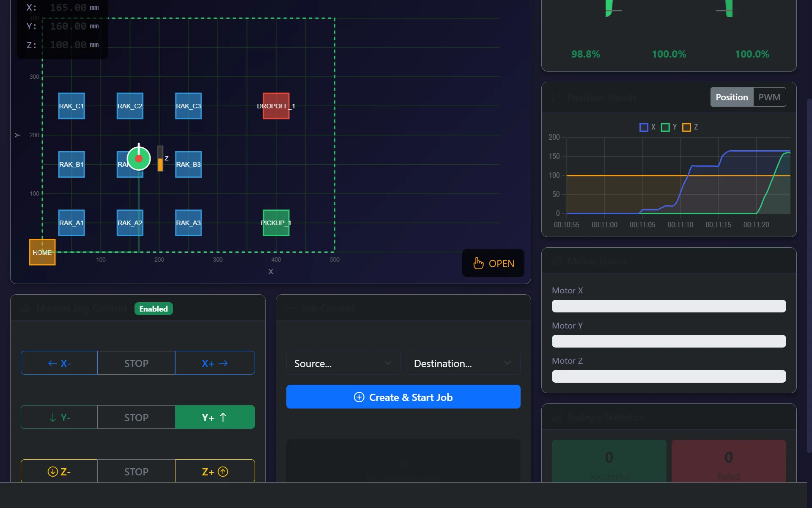
Task: Stop the Y axis jog
Action: [x=136, y=417]
